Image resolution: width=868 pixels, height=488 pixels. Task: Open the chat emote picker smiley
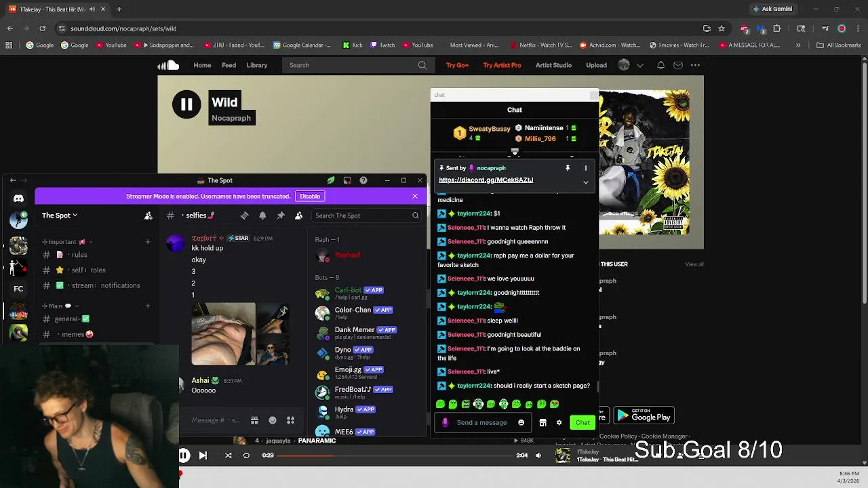(x=521, y=422)
